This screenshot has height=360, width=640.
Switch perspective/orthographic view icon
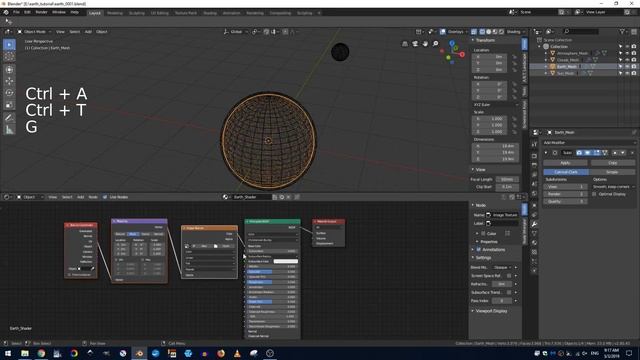coord(405,44)
